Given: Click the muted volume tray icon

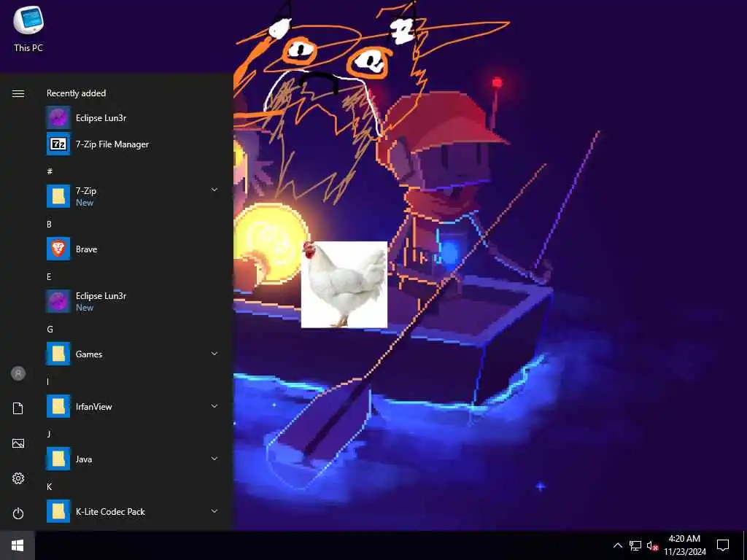Looking at the screenshot, I should point(652,545).
